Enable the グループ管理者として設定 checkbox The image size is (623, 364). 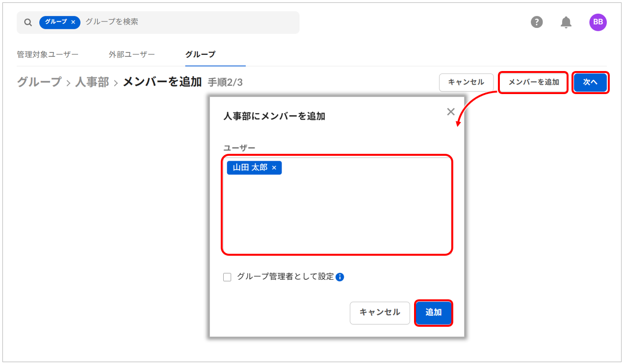(x=227, y=277)
